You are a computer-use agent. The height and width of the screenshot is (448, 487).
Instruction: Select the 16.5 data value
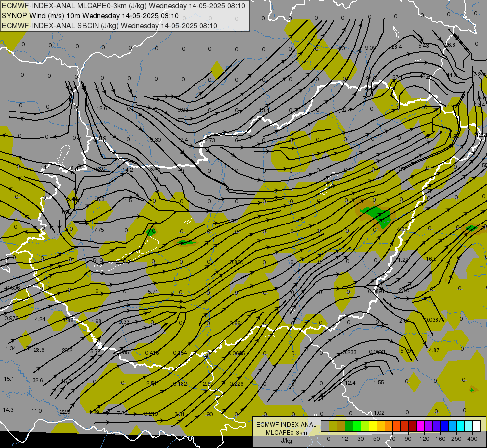pos(431,259)
